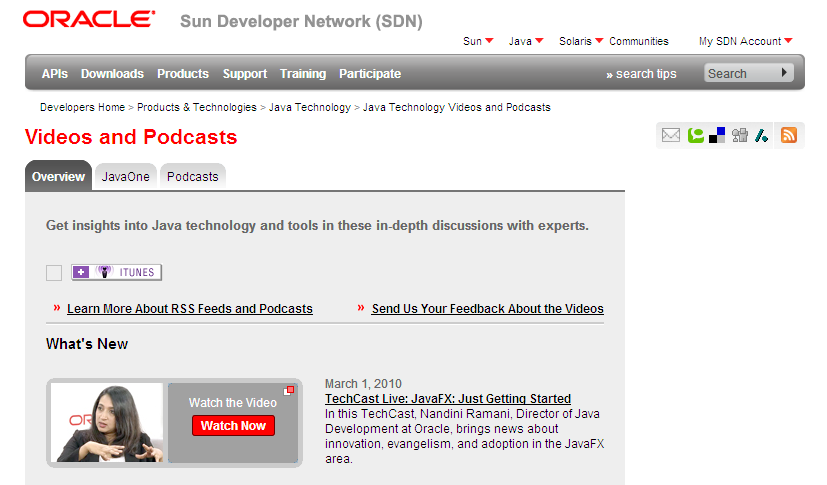Click the iTunes podcast subscribe badge

[x=116, y=272]
